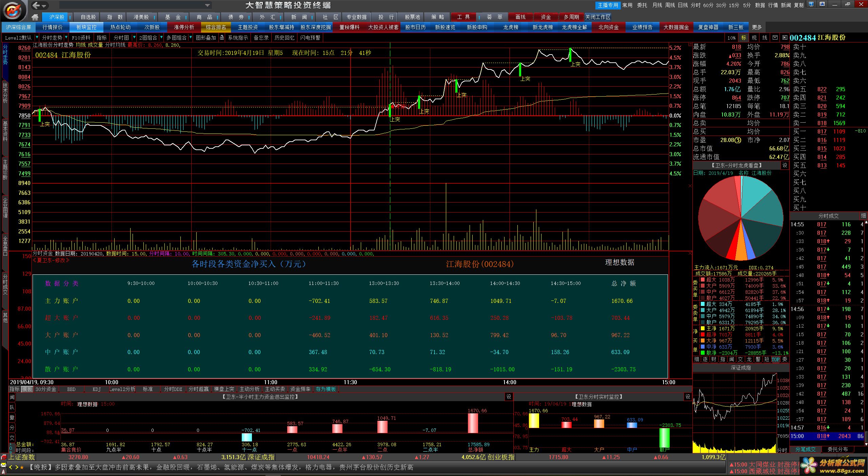Click the green 散户 bar in the 分时实时监控 panel
This screenshot has width=868, height=476.
pos(664,438)
